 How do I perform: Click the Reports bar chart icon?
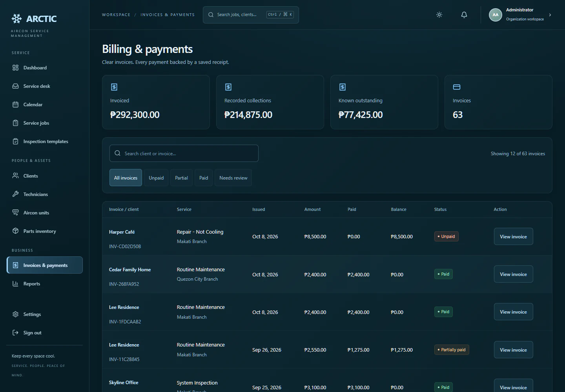(x=15, y=283)
